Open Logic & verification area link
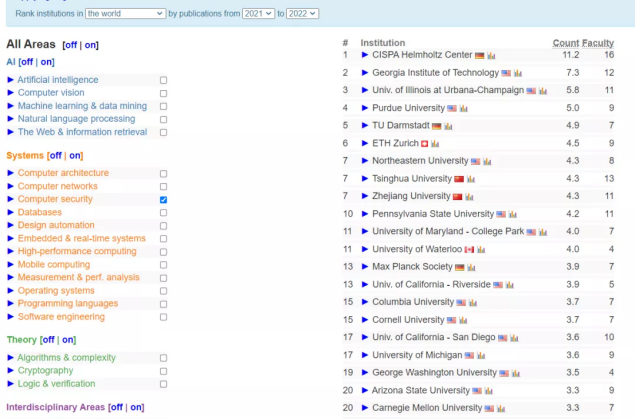The image size is (636, 419). (x=56, y=383)
